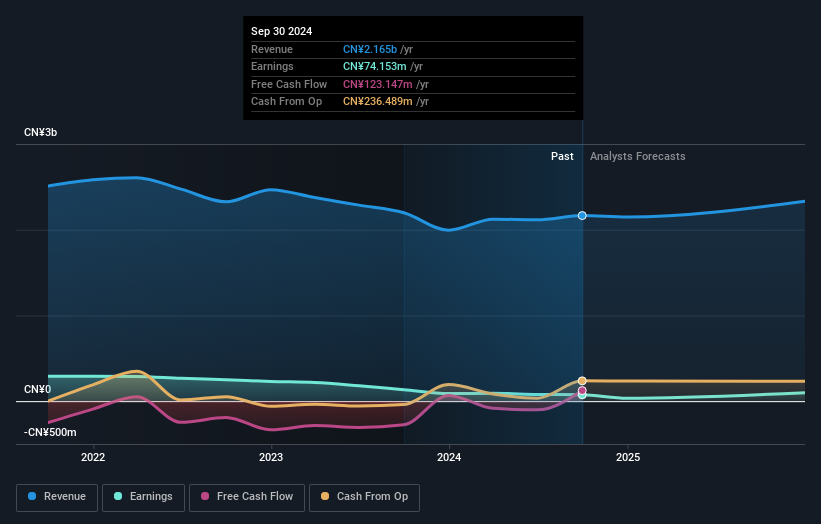
Task: Toggle the Earnings legend series
Action: pyautogui.click(x=143, y=497)
